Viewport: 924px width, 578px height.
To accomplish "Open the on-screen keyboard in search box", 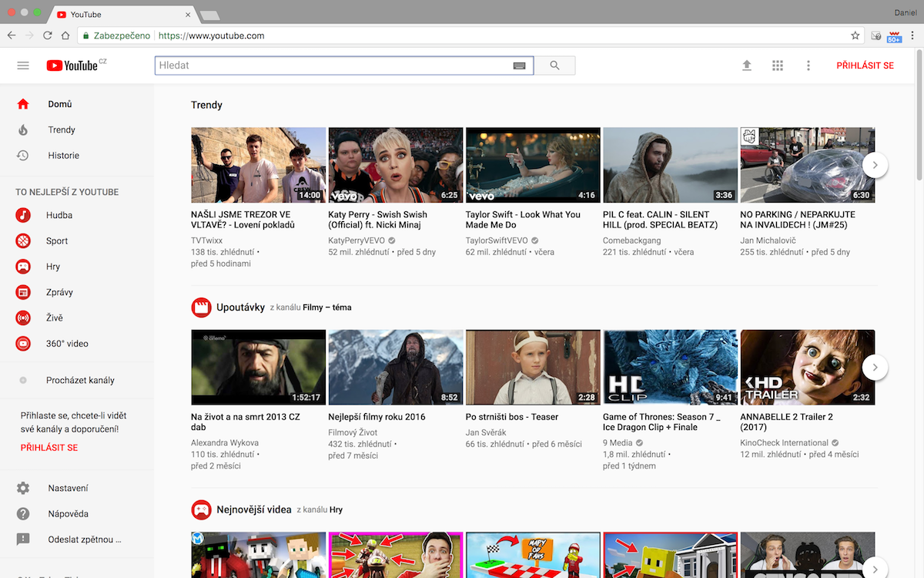I will pyautogui.click(x=519, y=66).
